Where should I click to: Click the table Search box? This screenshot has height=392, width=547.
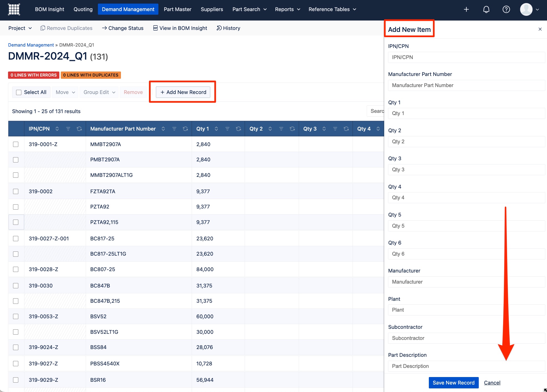[376, 111]
